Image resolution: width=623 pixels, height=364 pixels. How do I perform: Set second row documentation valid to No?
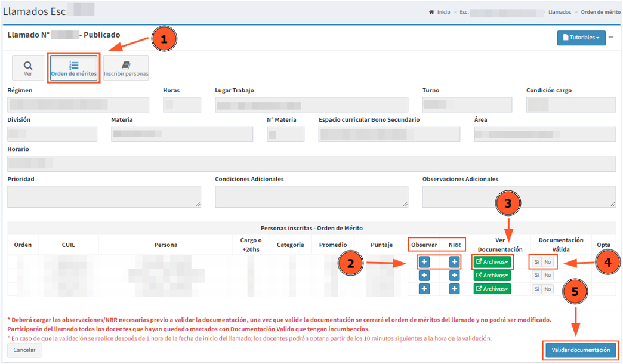point(547,275)
